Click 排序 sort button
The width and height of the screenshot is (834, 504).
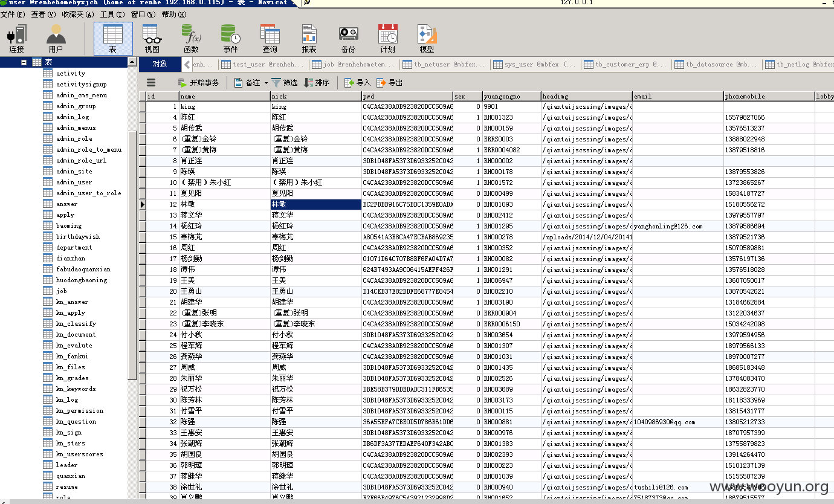[x=317, y=83]
